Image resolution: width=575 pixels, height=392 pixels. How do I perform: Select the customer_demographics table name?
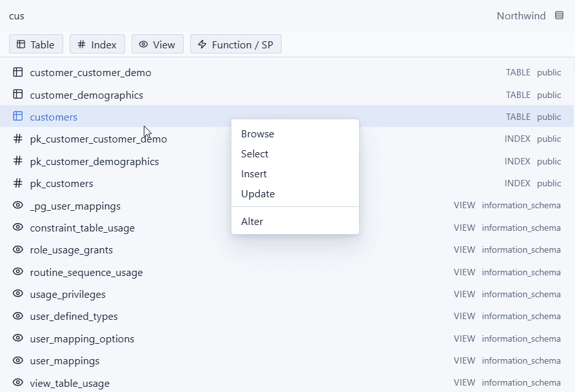[x=86, y=95]
